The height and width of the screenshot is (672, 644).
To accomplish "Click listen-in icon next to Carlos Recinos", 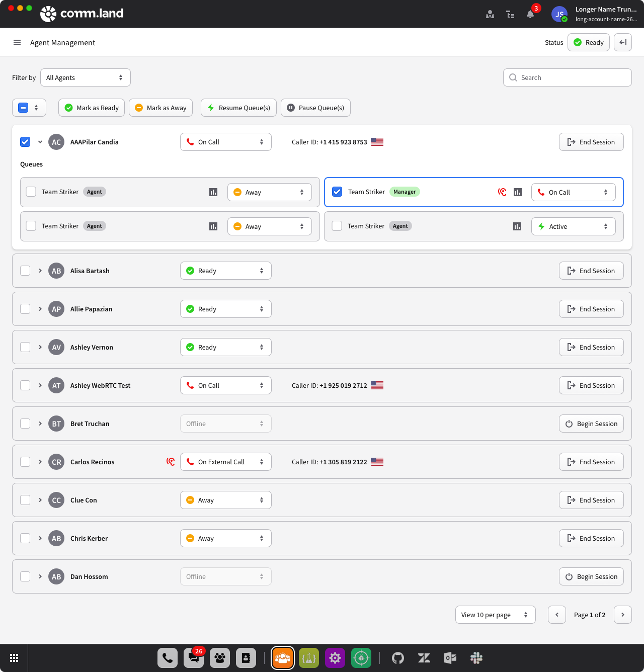I will tap(171, 462).
